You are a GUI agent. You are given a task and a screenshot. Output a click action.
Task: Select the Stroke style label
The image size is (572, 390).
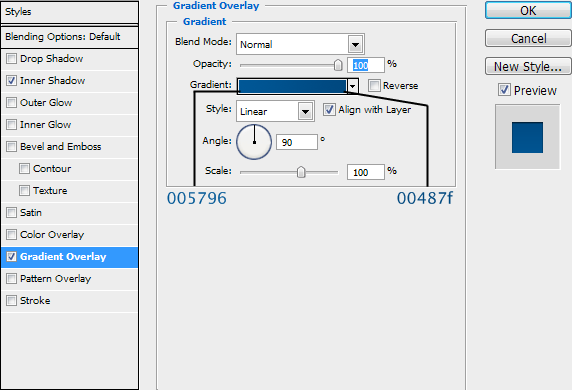(35, 300)
